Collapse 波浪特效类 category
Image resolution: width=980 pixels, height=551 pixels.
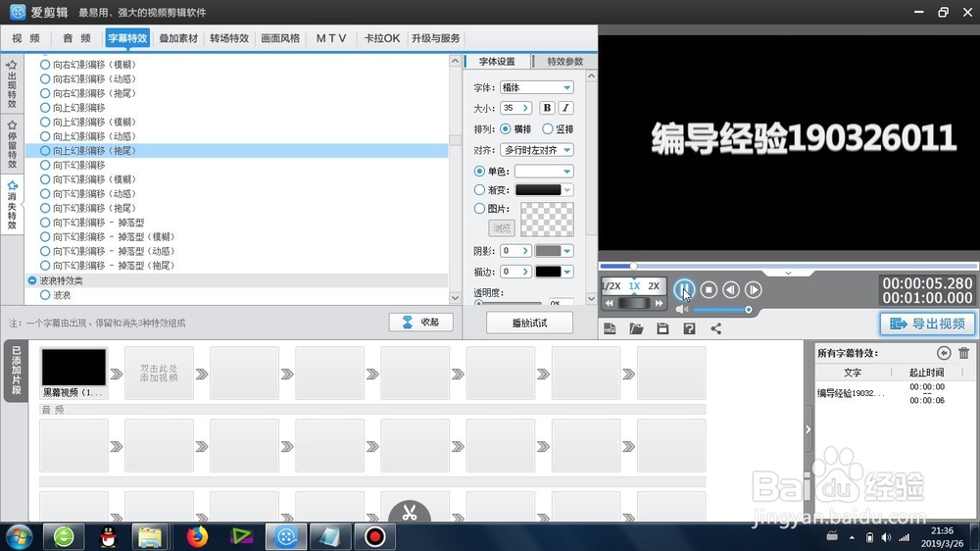pos(32,280)
